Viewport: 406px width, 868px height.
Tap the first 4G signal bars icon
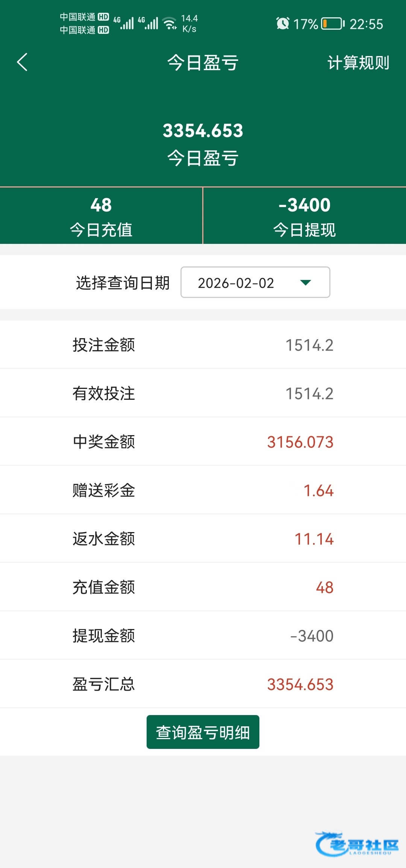click(124, 23)
